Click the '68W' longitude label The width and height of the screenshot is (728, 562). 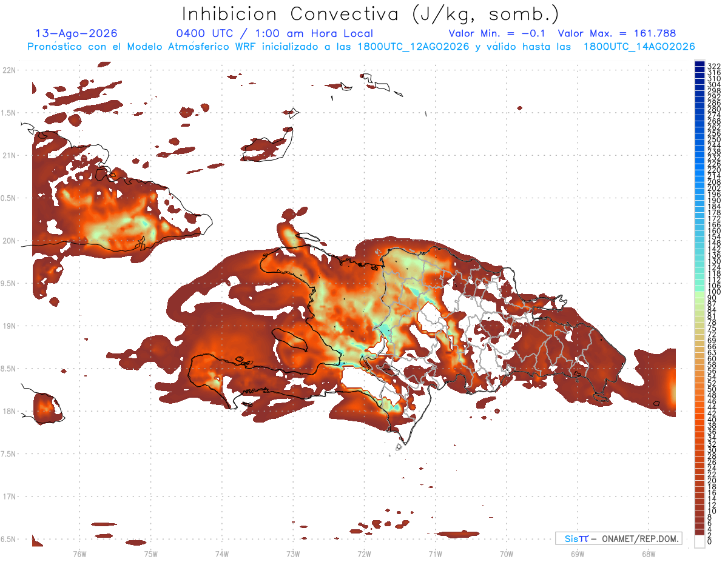coord(648,554)
